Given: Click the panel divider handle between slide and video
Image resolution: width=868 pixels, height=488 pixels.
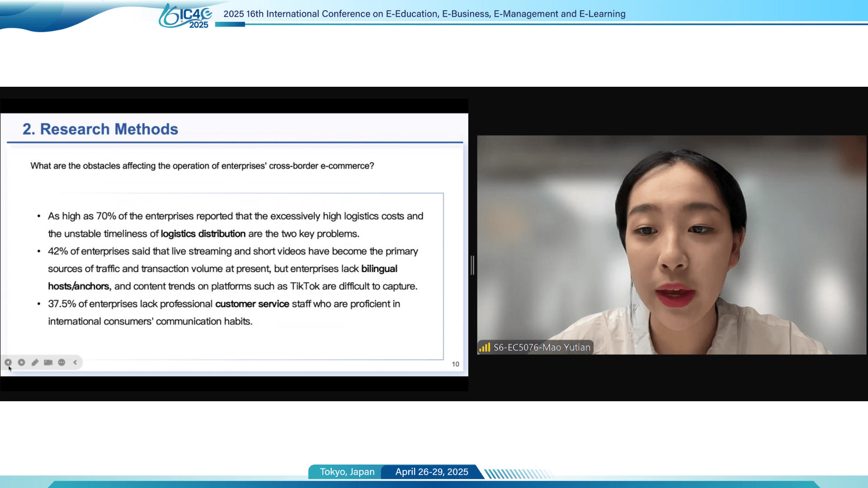Looking at the screenshot, I should (472, 265).
